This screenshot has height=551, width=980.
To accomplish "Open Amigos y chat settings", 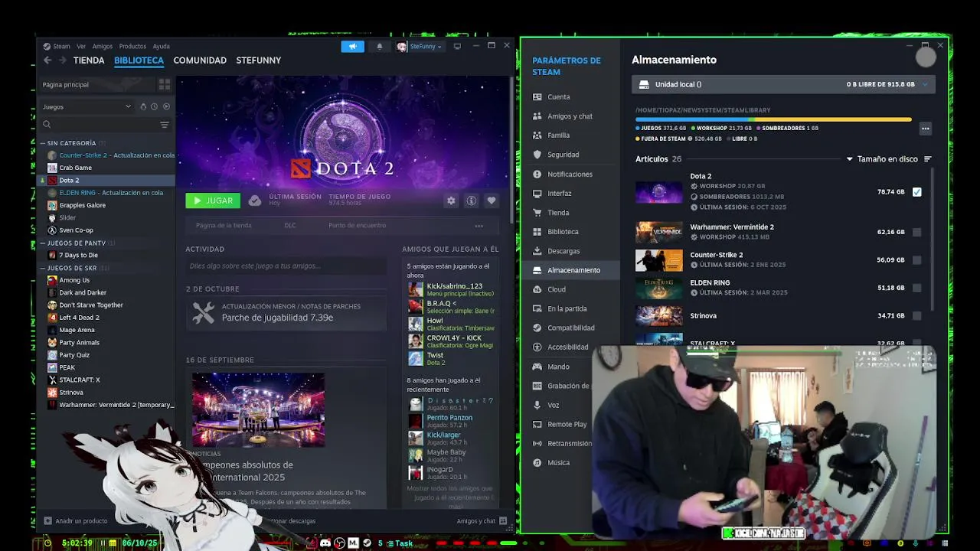I will 570,116.
